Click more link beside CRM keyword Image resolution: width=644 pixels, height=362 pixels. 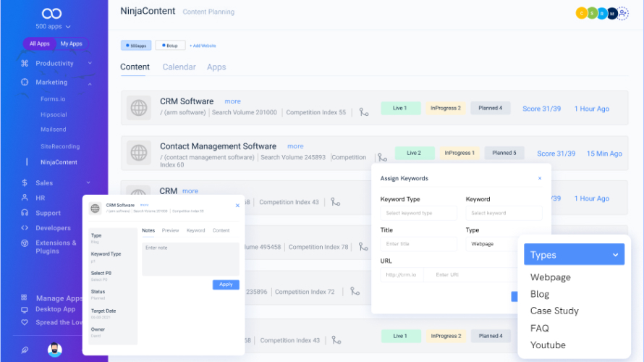coord(190,191)
